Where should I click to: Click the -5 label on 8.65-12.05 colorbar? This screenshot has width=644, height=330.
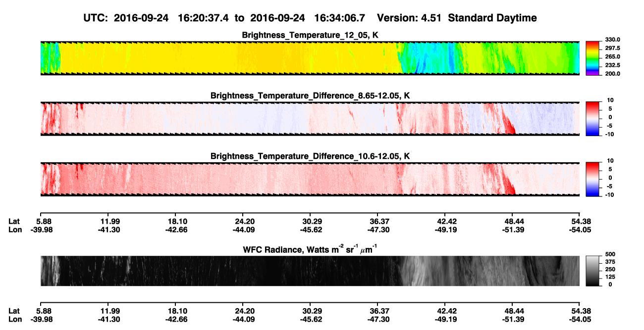pyautogui.click(x=609, y=126)
